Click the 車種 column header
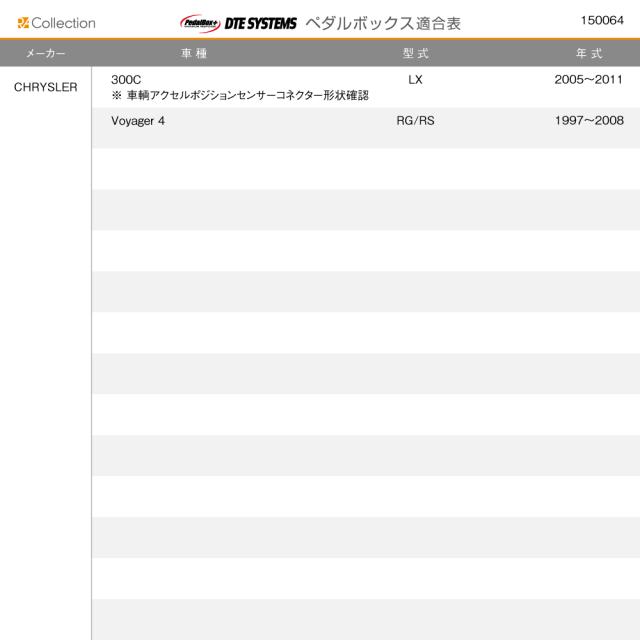 194,53
